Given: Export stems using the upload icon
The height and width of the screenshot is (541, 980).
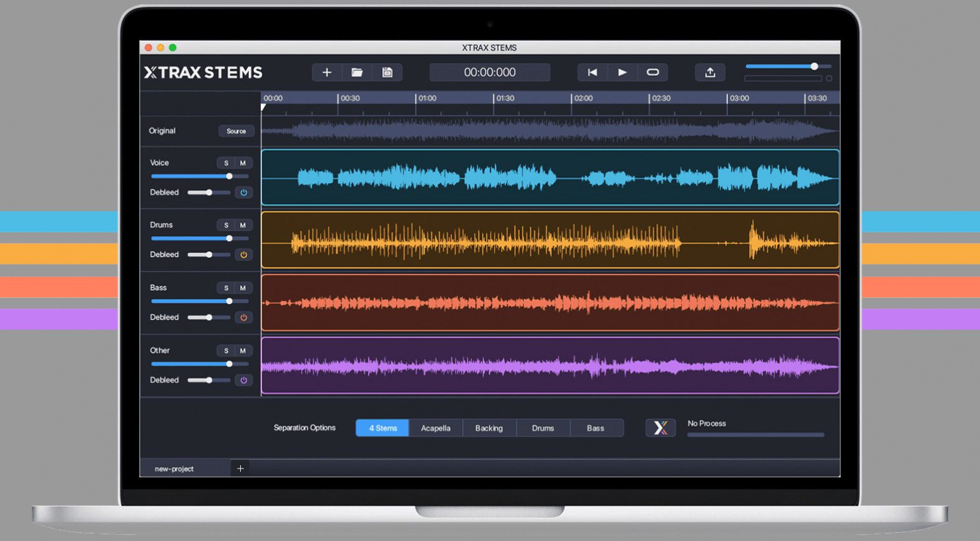Looking at the screenshot, I should [x=710, y=73].
